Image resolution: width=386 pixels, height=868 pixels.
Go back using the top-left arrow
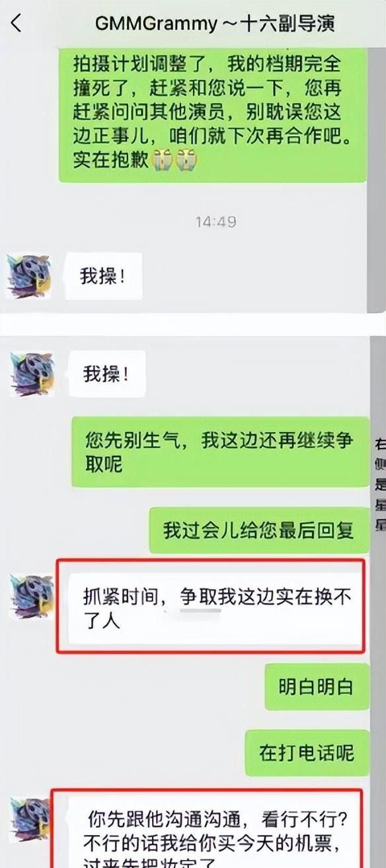point(16,24)
